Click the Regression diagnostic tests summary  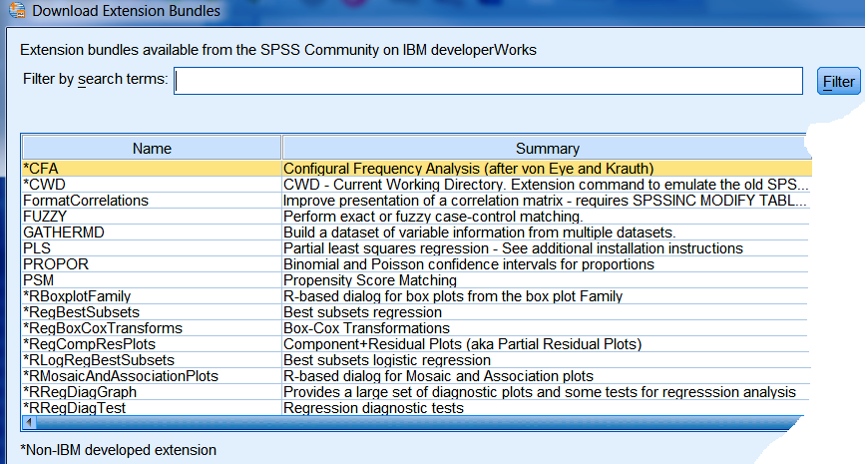[374, 409]
